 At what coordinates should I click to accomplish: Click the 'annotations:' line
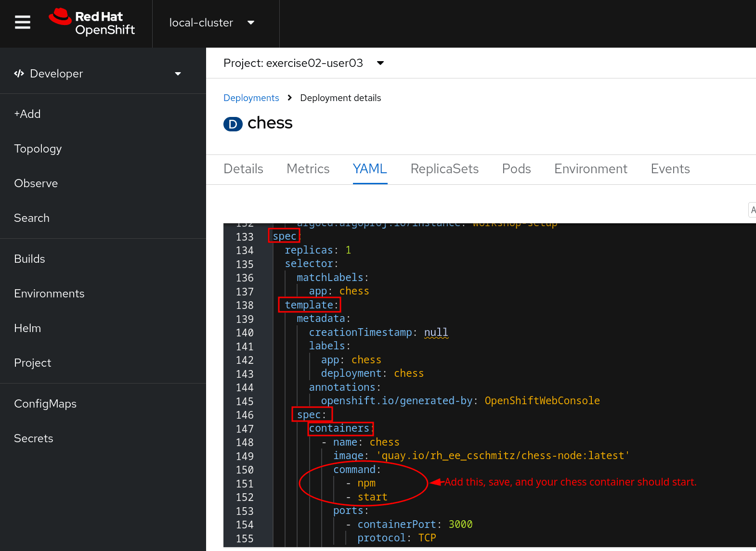(345, 387)
